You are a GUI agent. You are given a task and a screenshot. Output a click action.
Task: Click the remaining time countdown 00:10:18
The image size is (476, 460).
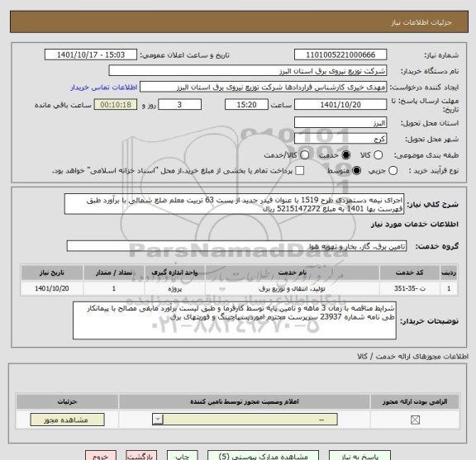coord(116,105)
